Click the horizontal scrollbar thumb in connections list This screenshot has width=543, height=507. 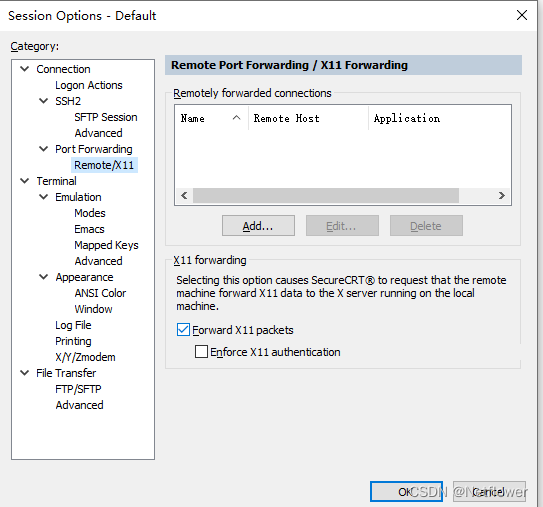tap(326, 196)
